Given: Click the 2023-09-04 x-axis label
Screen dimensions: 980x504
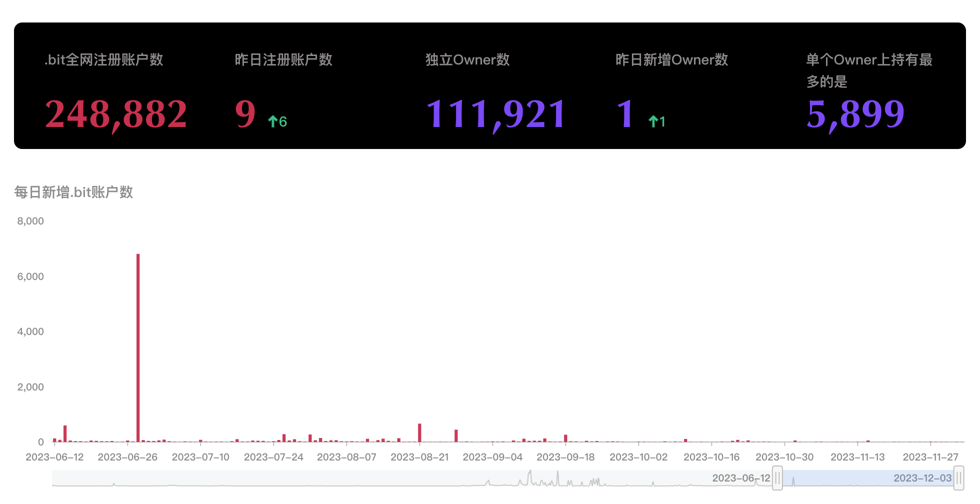Looking at the screenshot, I should click(x=492, y=457).
